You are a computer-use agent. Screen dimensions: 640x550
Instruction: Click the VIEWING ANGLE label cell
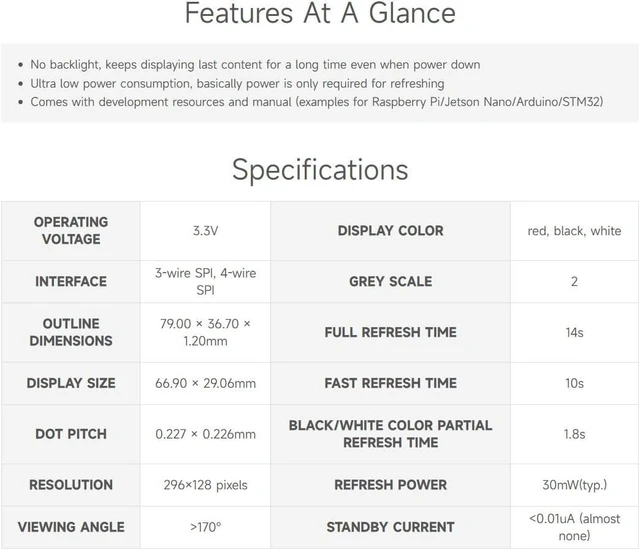coord(71,527)
